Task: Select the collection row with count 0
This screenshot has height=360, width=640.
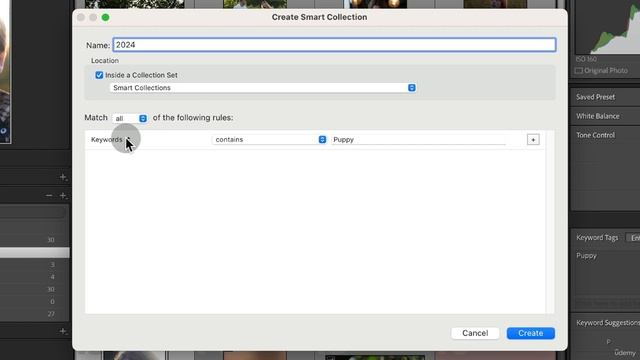Action: point(35,302)
